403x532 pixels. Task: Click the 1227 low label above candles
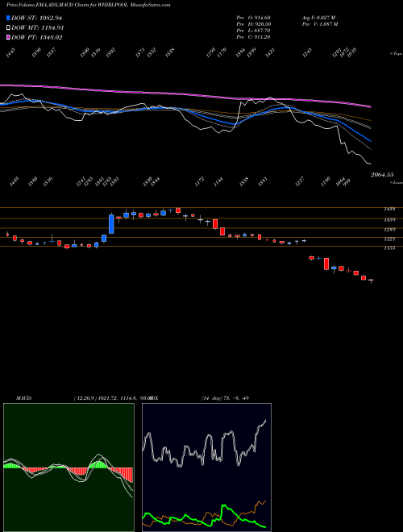click(300, 181)
